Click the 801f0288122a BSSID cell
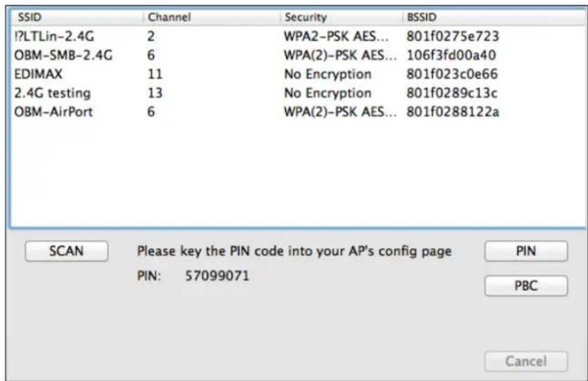This screenshot has height=381, width=588. pyautogui.click(x=452, y=112)
